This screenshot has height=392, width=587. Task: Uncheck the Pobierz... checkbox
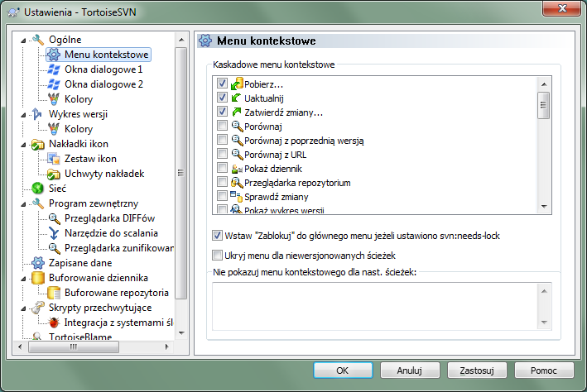pyautogui.click(x=222, y=83)
